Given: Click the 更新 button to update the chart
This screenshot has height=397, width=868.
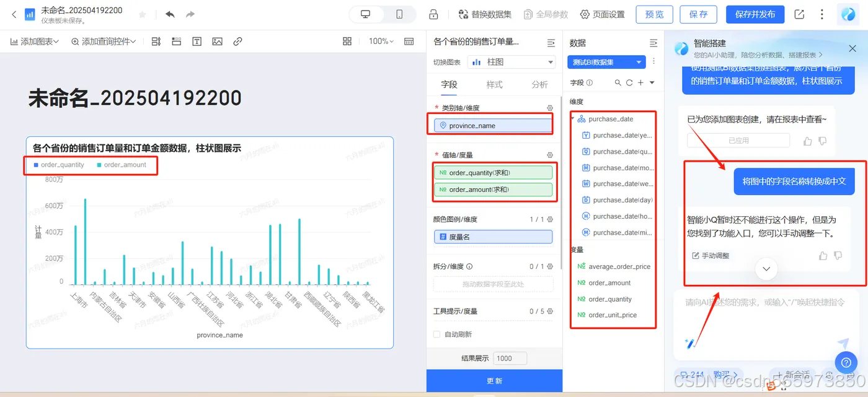Looking at the screenshot, I should click(494, 380).
